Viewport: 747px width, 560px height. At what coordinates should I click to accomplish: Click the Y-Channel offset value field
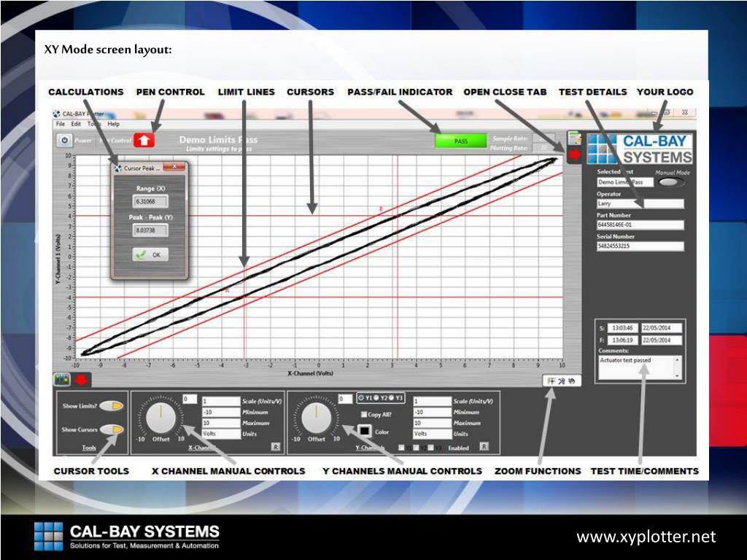point(345,399)
